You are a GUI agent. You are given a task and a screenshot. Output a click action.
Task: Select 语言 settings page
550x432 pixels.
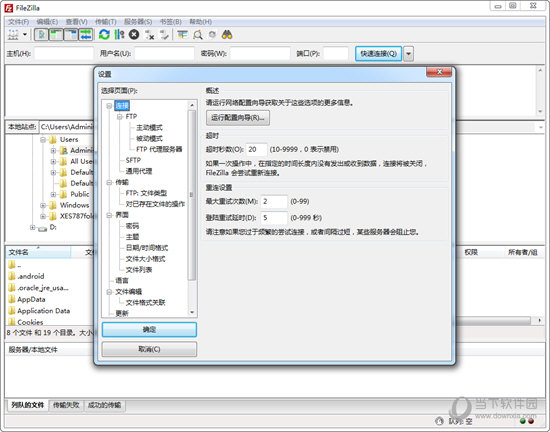point(122,281)
